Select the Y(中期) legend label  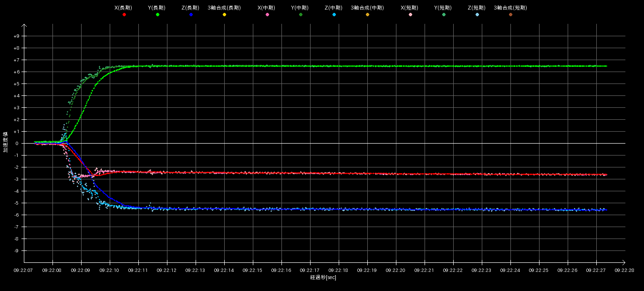tap(300, 8)
